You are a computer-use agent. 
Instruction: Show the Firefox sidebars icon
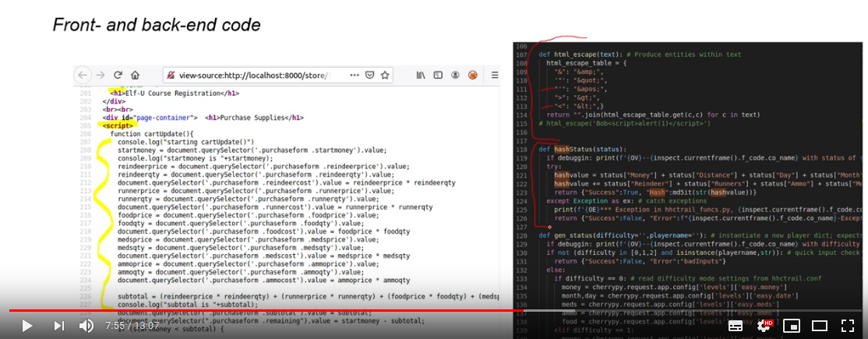click(x=438, y=75)
